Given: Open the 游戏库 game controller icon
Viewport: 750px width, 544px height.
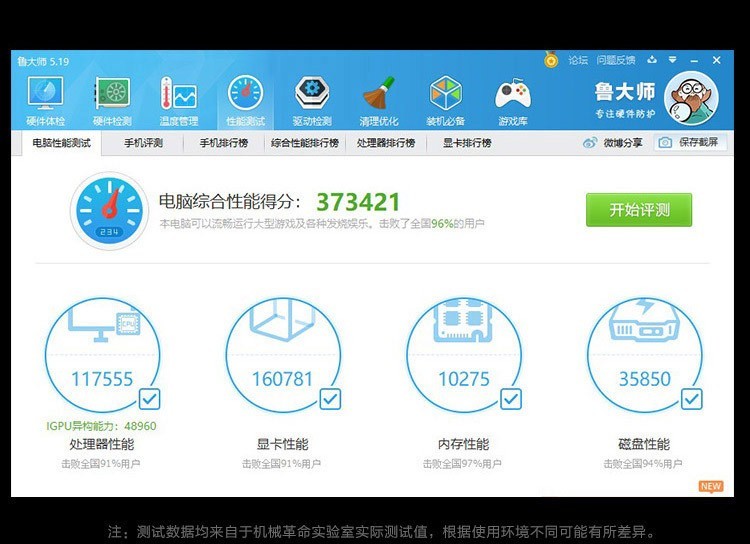Looking at the screenshot, I should click(513, 94).
